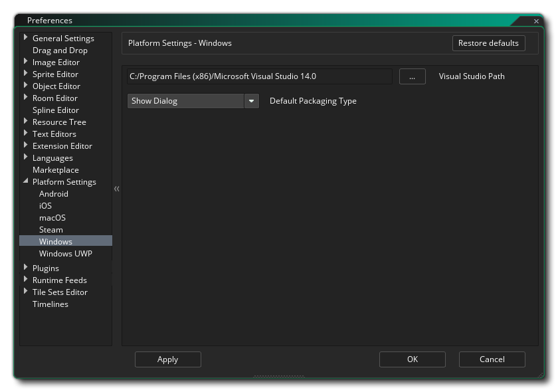Expand the Runtime Feeds tree arrow
The image size is (558, 392).
tap(26, 280)
